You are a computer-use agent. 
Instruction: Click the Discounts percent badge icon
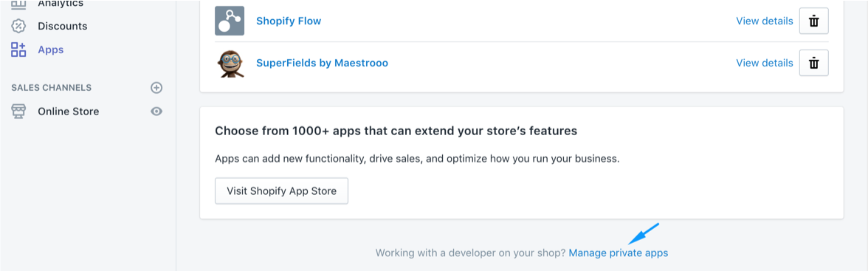click(19, 26)
